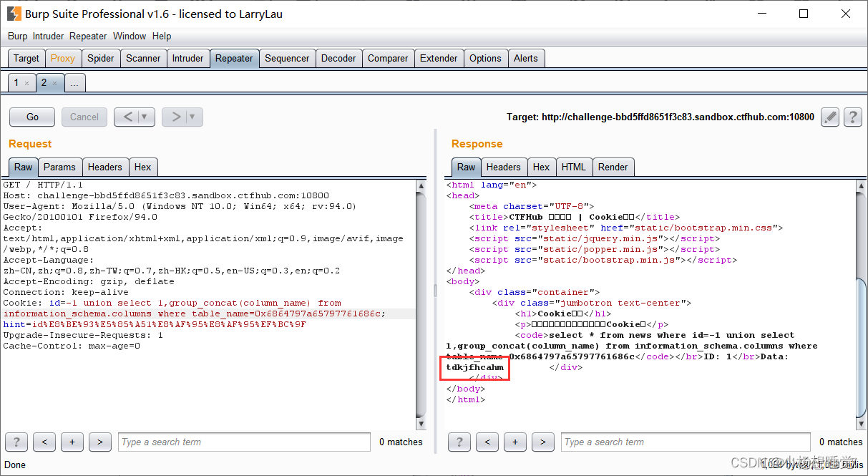Image resolution: width=868 pixels, height=476 pixels.
Task: Open the Help menu
Action: 162,36
